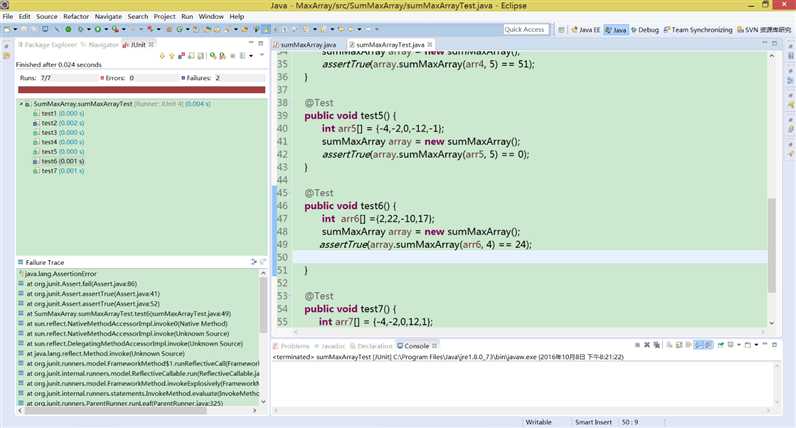796x428 pixels.
Task: Open Console Display Selected Console dropdown
Action: (x=739, y=345)
